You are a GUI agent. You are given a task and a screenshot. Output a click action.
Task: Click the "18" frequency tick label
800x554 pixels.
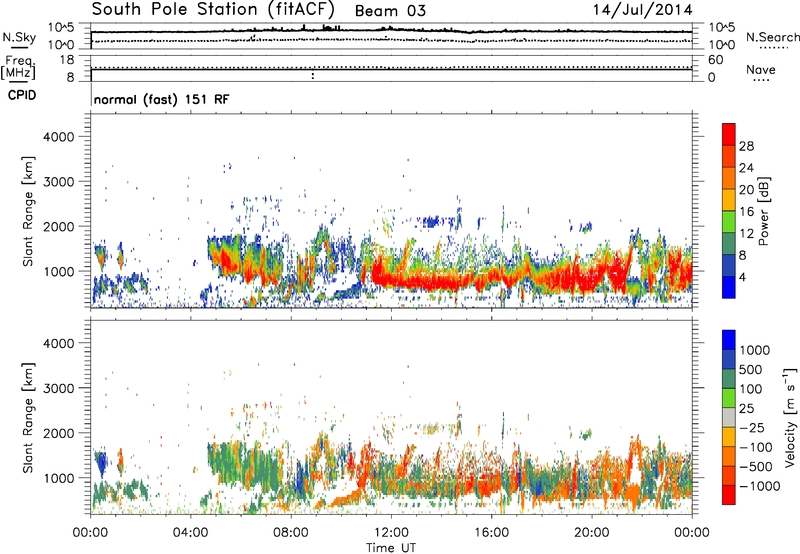tap(67, 60)
